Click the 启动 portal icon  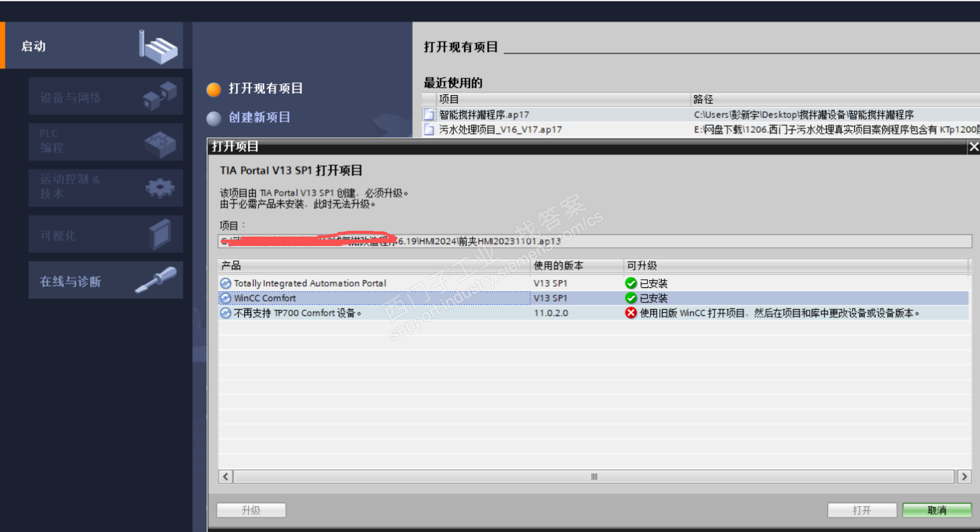[158, 47]
